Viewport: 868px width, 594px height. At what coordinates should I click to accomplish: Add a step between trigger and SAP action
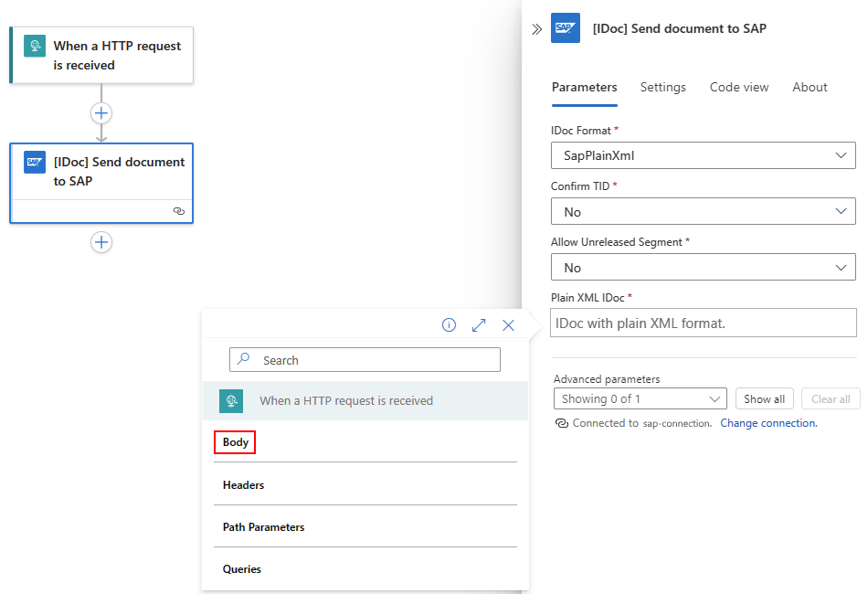[101, 113]
